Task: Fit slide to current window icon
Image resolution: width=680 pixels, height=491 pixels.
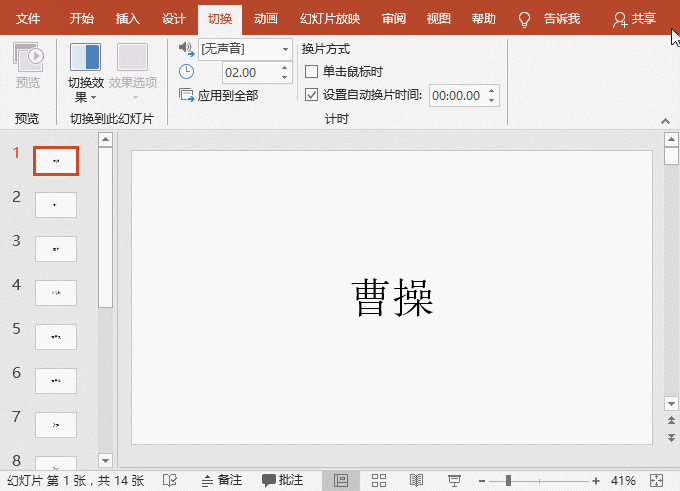Action: 657,481
